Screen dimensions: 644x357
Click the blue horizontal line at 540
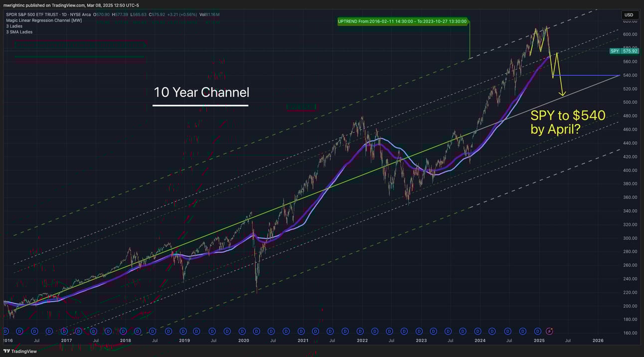pyautogui.click(x=586, y=75)
